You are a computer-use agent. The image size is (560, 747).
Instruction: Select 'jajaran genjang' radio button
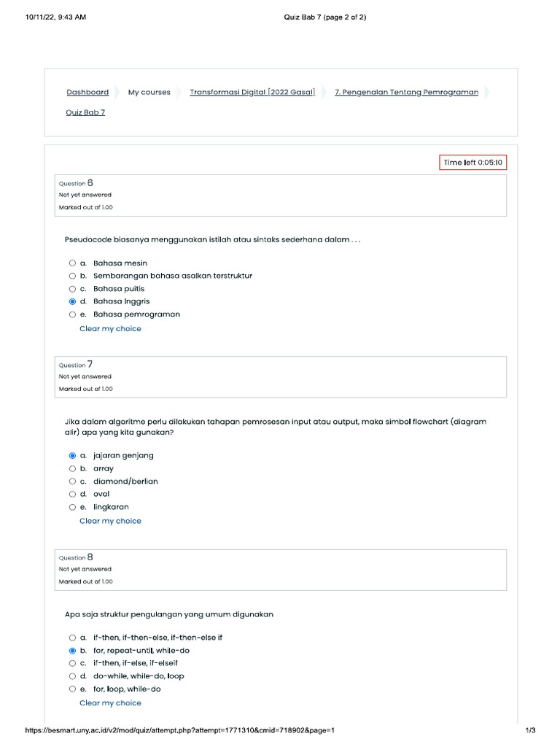[72, 456]
